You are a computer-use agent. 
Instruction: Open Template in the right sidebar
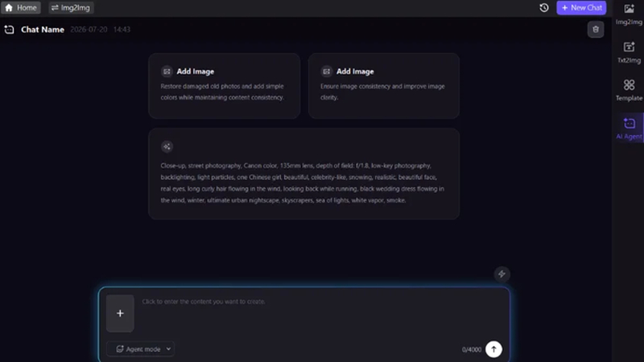click(x=629, y=90)
